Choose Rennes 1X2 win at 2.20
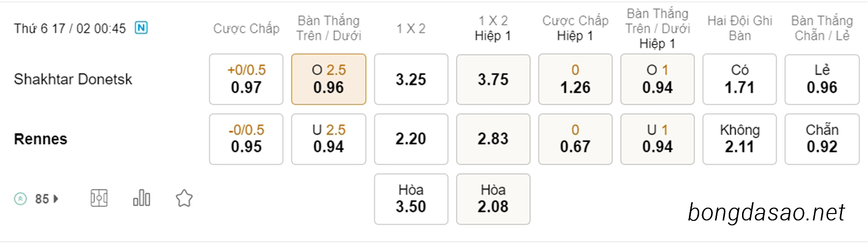This screenshot has height=247, width=868. (411, 139)
